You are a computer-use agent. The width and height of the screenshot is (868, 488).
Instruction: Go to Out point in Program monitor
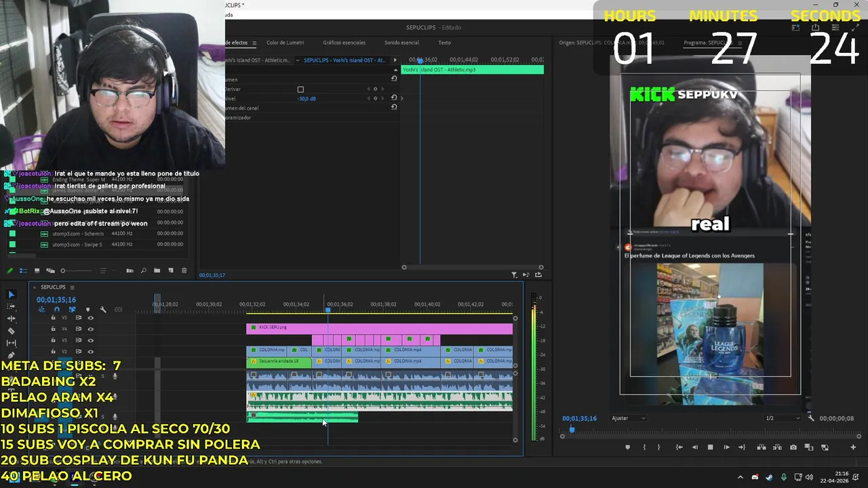(742, 447)
